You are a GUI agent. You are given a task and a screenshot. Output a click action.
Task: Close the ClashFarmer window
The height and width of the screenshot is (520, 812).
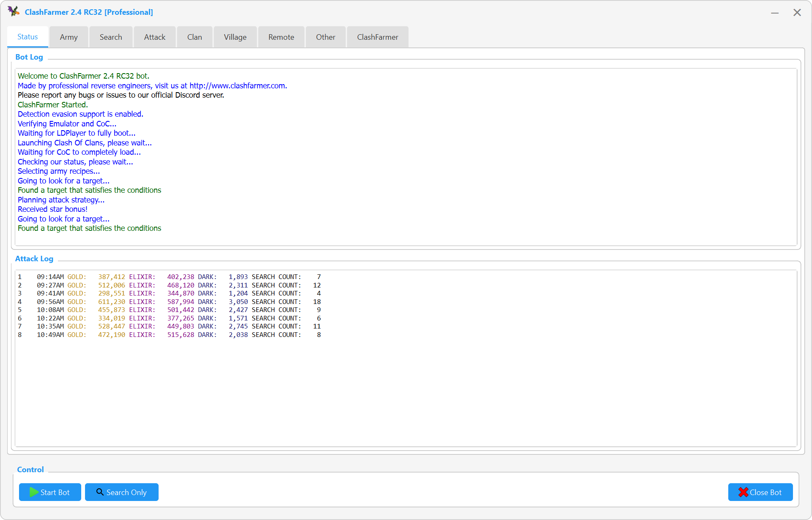pyautogui.click(x=797, y=13)
